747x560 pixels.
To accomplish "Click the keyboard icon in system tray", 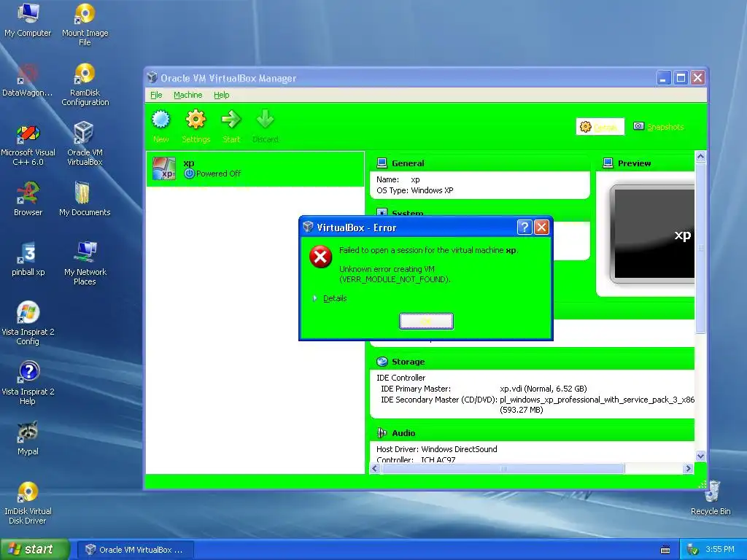I will coord(665,550).
